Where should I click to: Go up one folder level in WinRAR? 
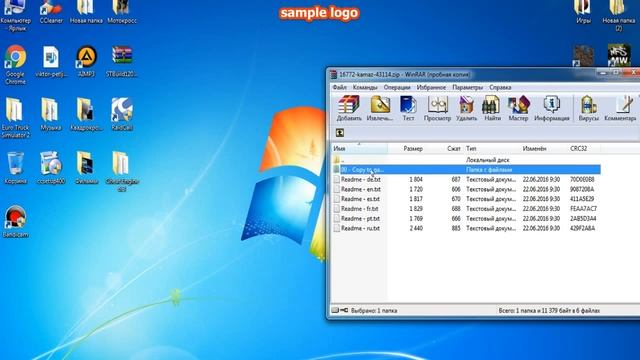pos(340,133)
